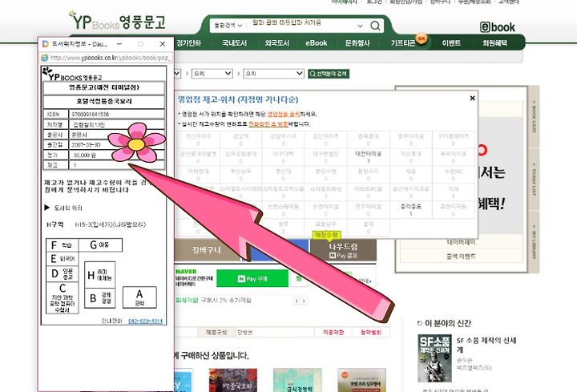Click the green N Pay 구매 button
The height and width of the screenshot is (392, 577).
tap(252, 279)
